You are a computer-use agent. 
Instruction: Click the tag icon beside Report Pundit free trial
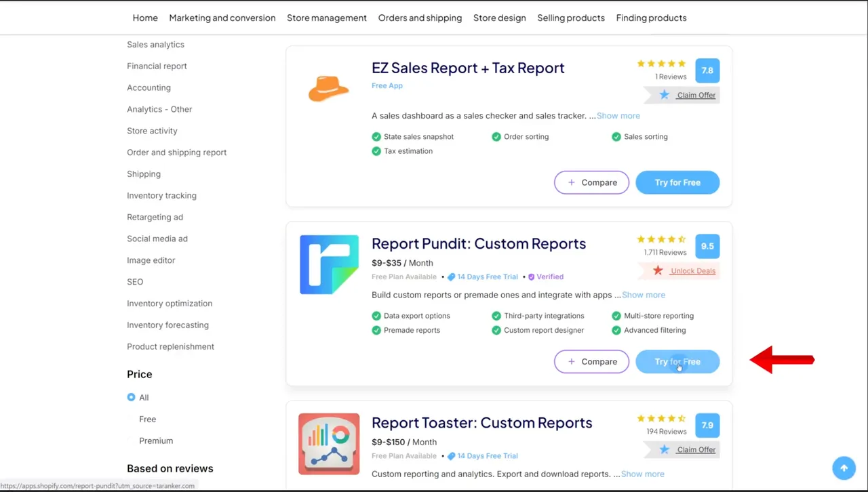451,277
